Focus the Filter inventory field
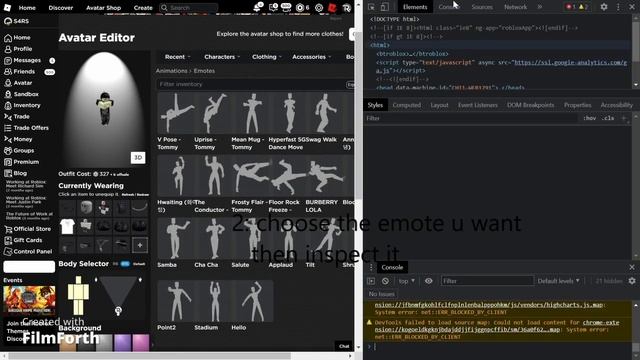The image size is (640, 360). tap(251, 84)
